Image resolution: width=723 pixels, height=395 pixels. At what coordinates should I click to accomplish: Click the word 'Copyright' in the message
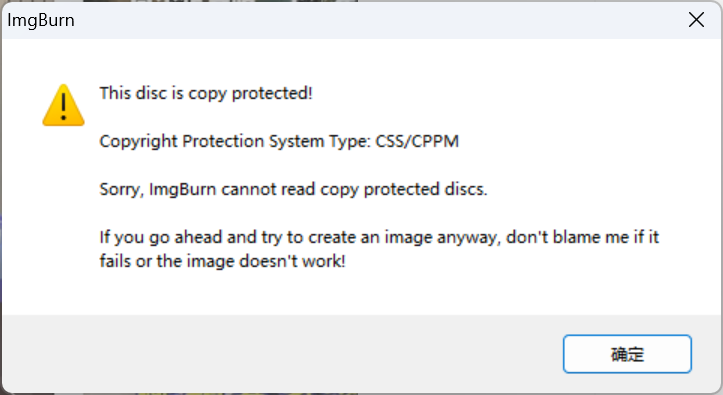[139, 141]
